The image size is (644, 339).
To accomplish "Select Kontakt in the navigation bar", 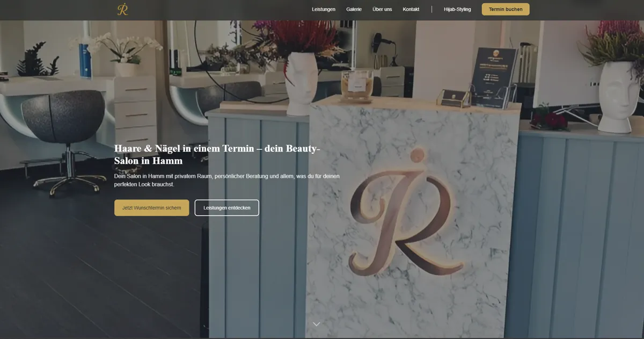I will coord(411,10).
